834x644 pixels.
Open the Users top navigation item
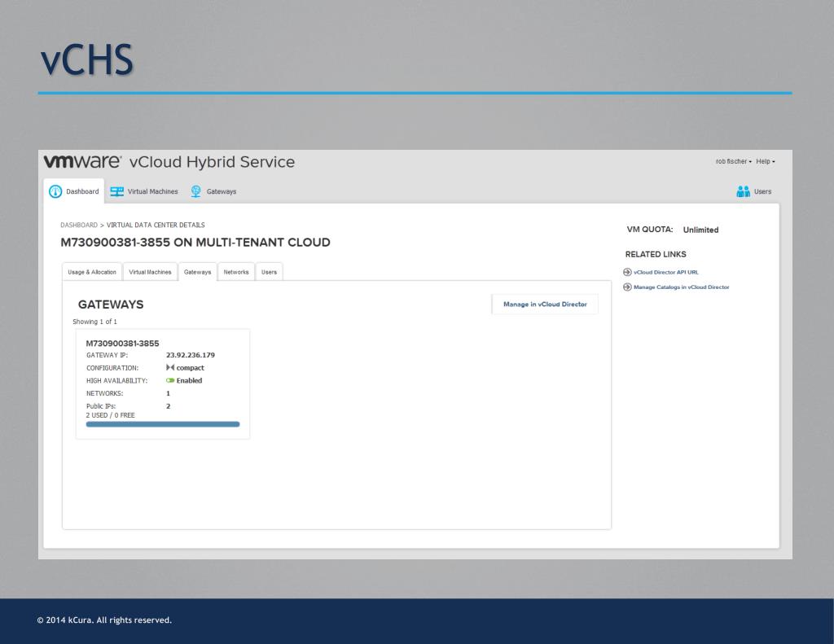[x=754, y=191]
